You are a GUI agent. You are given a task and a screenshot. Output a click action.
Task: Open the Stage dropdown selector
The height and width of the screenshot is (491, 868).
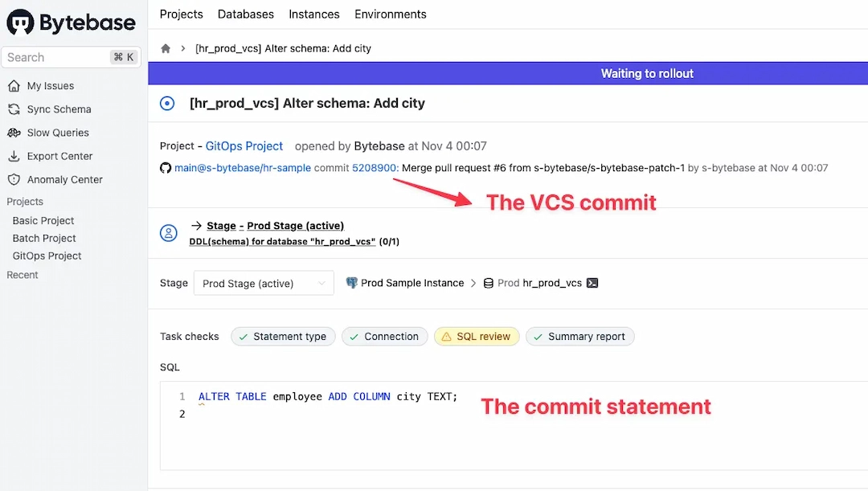point(264,283)
